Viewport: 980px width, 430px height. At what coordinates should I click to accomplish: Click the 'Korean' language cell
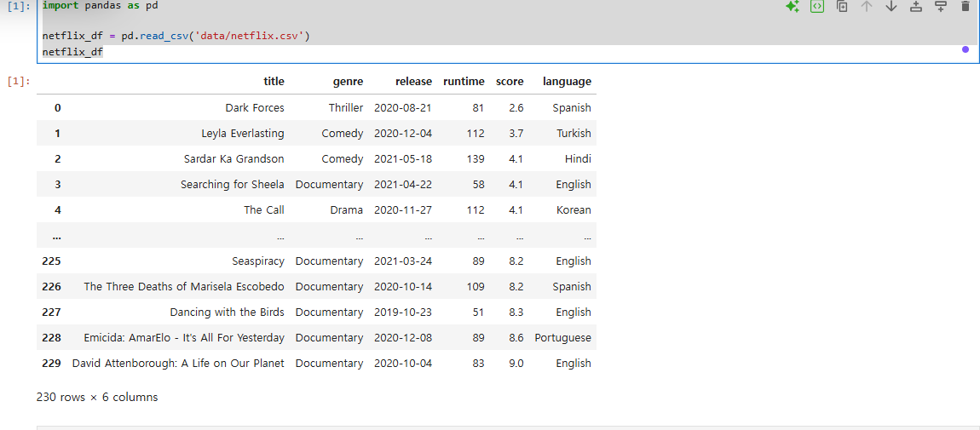click(x=574, y=210)
